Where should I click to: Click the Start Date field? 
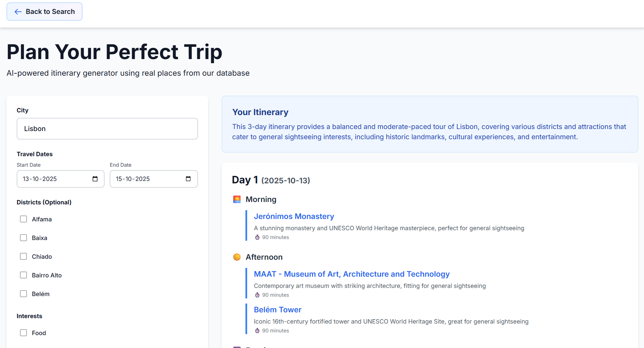(54, 179)
